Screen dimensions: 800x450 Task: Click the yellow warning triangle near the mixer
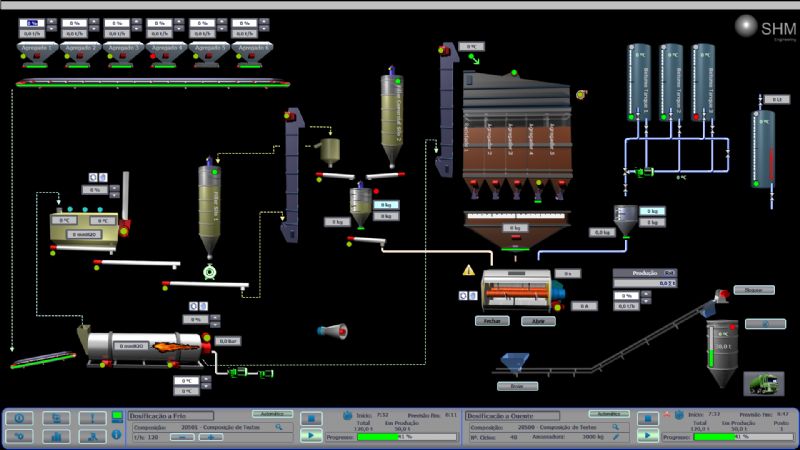(x=468, y=270)
